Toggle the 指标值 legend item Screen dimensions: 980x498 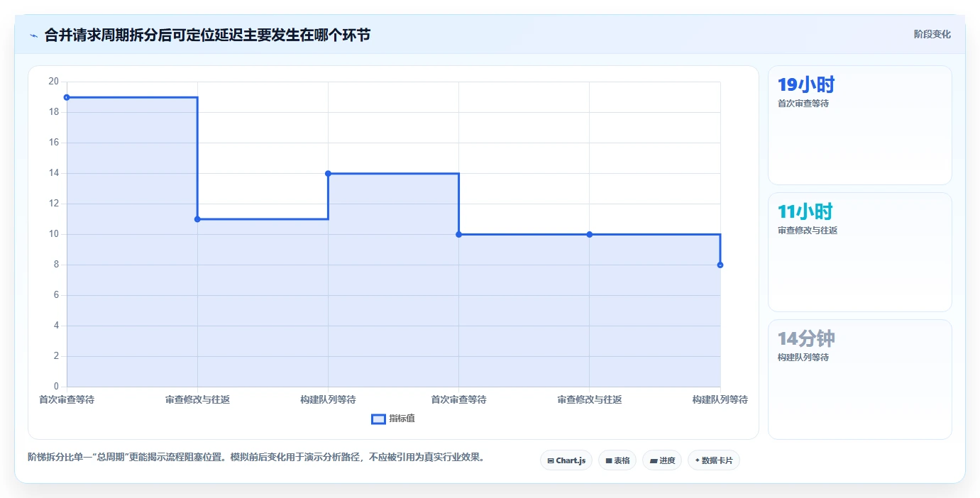(393, 419)
